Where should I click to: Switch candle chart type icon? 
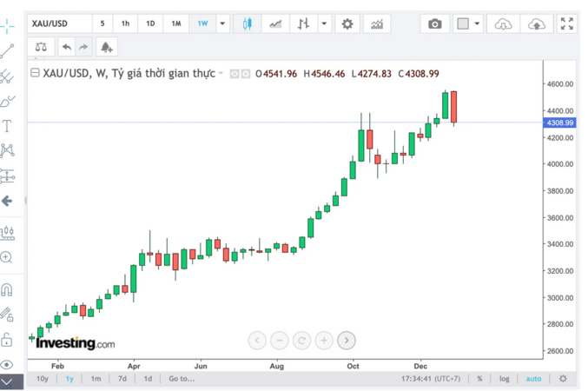point(247,23)
